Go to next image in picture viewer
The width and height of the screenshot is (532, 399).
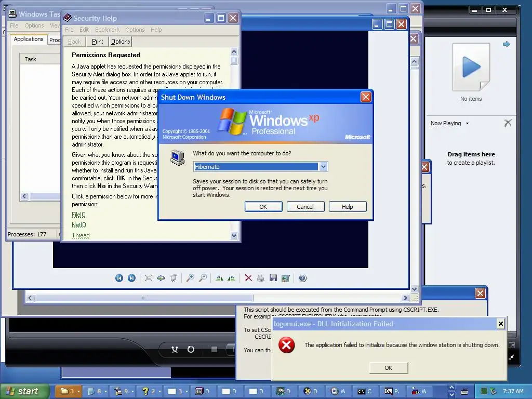point(131,278)
